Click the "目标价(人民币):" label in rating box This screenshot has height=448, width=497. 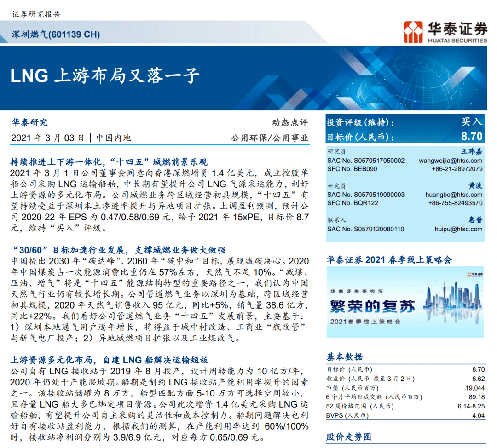(361, 137)
